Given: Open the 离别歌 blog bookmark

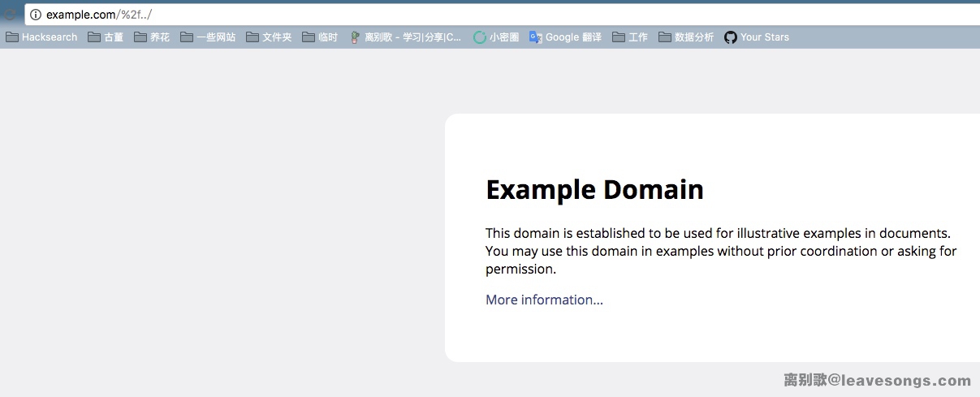Looking at the screenshot, I should pyautogui.click(x=405, y=37).
